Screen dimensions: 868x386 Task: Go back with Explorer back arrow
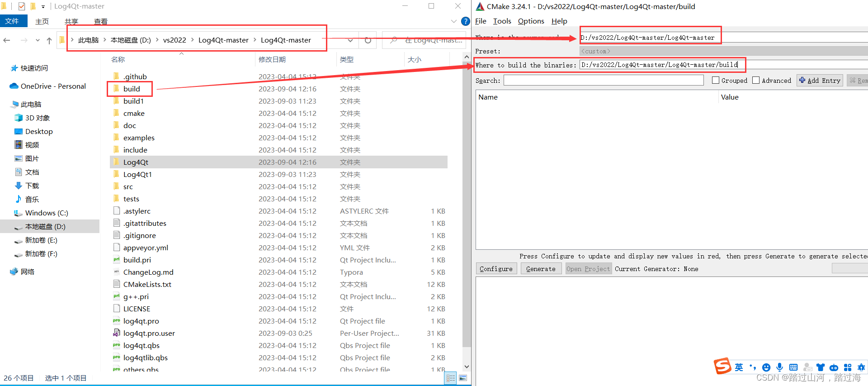[x=7, y=40]
